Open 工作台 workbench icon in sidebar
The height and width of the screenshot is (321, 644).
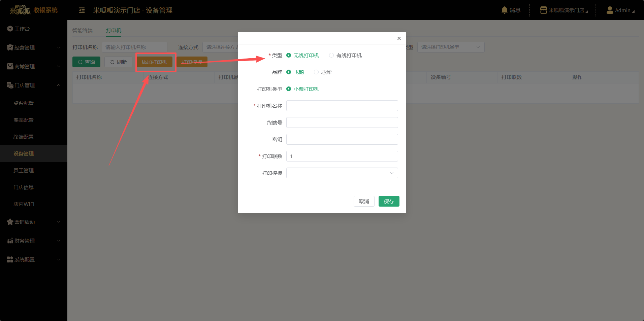tap(10, 29)
